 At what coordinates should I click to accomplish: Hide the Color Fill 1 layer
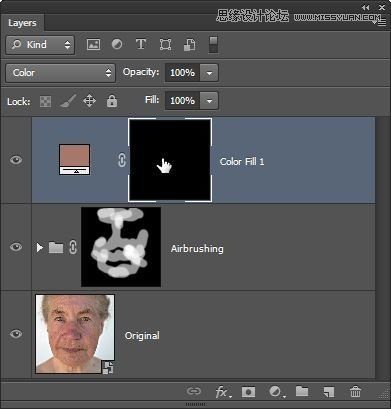[16, 160]
